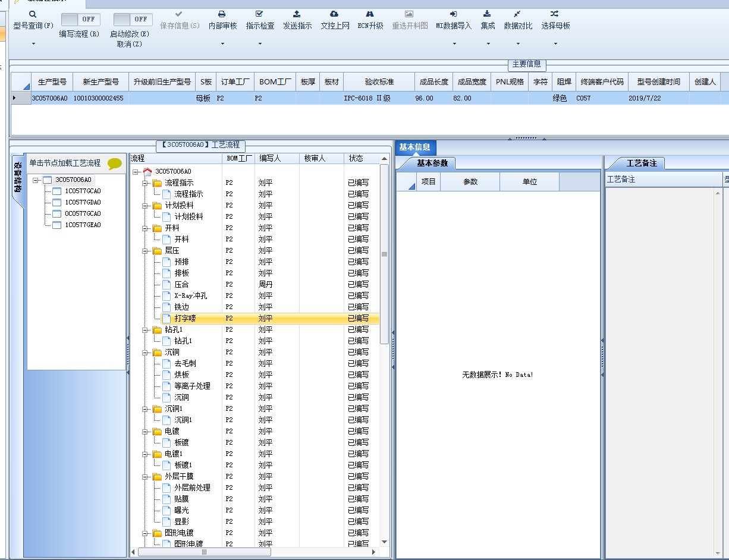Click 选择母板 shuffle icon
Viewport: 729px width, 560px height.
(x=555, y=14)
